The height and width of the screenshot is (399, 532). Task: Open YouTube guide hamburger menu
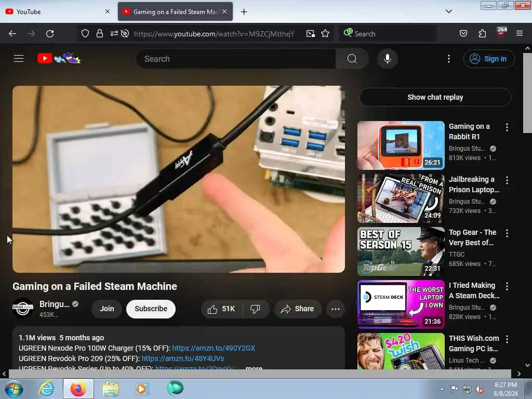[x=19, y=59]
